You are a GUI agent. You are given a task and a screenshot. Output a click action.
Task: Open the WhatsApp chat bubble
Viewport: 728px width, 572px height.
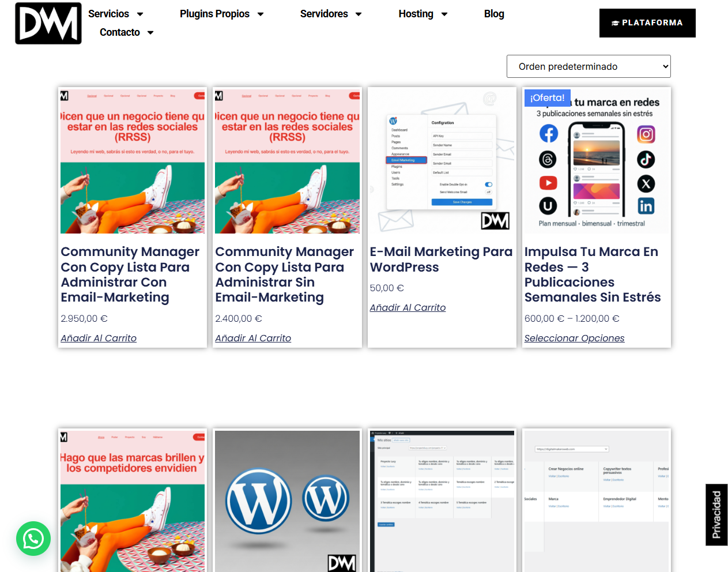[x=33, y=539]
